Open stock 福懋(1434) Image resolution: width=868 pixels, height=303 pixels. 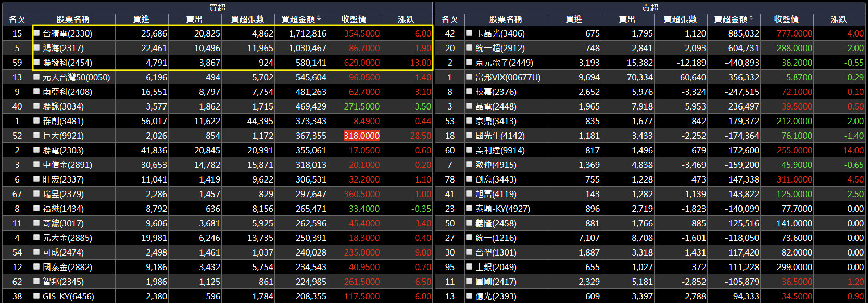point(63,209)
